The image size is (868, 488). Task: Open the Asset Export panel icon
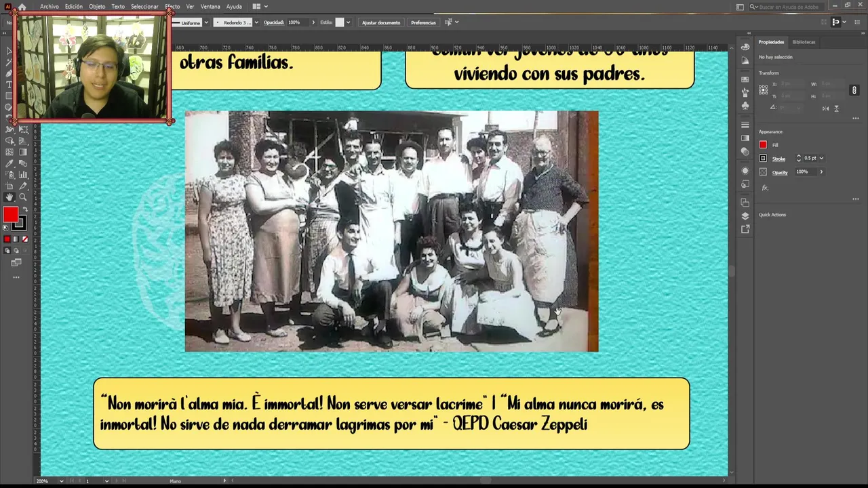click(x=745, y=229)
